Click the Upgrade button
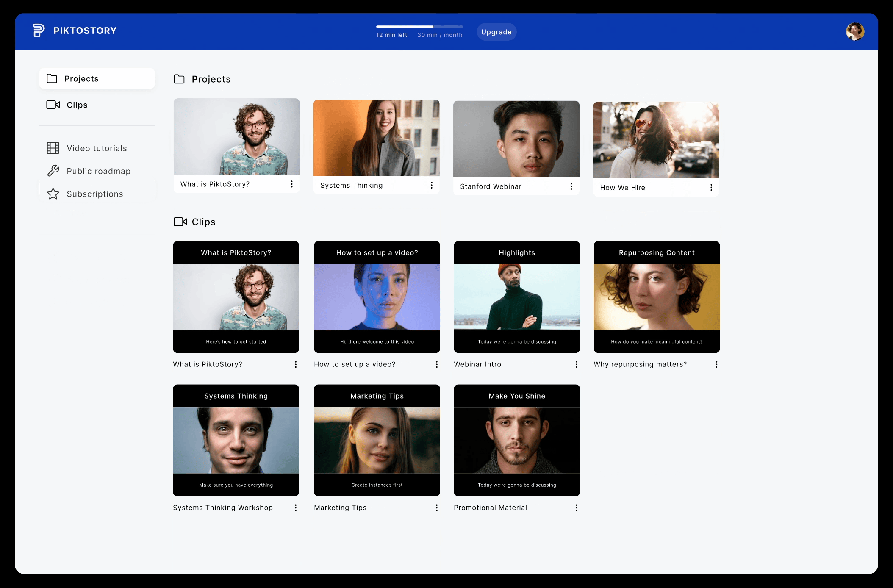 click(x=496, y=32)
